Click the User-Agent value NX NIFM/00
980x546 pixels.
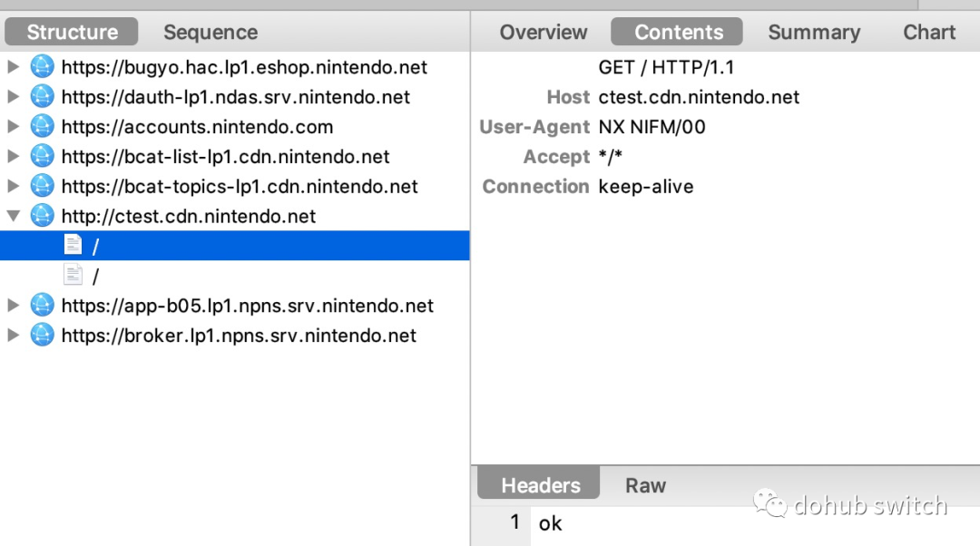pos(652,127)
